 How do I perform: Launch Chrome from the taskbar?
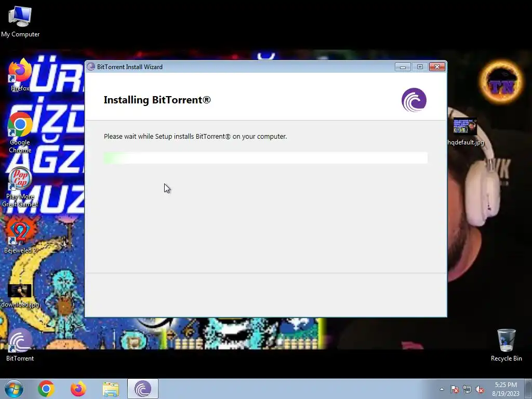click(x=46, y=389)
